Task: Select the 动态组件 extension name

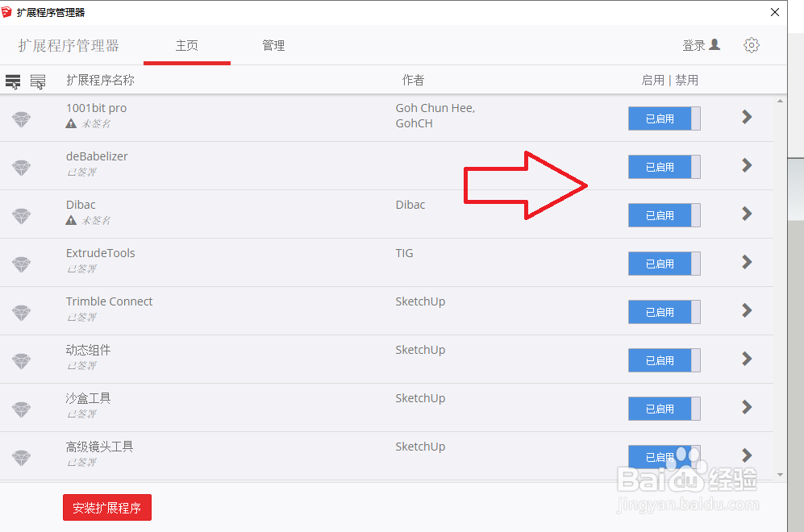Action: 88,350
